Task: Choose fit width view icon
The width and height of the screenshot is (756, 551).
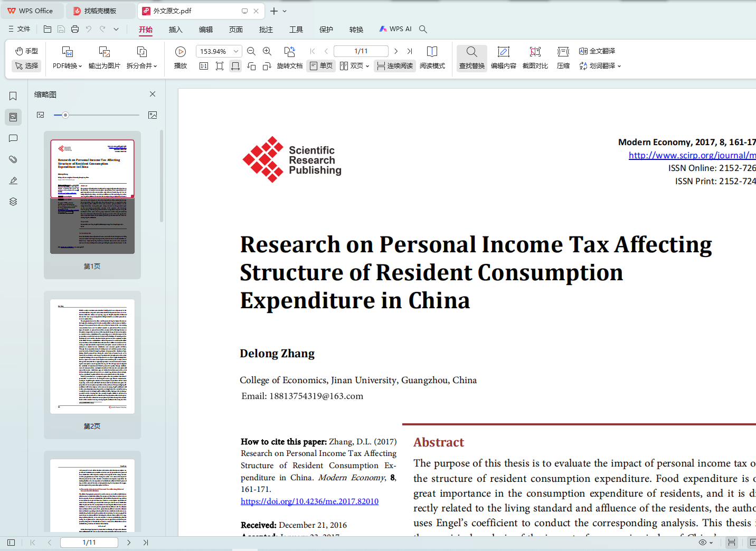Action: coord(235,66)
